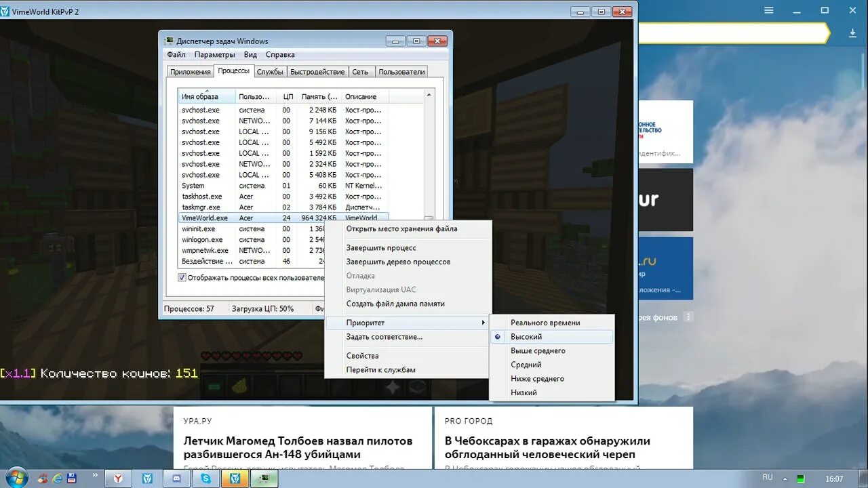This screenshot has width=868, height=488.
Task: Select the wmpnetwk.exe process row
Action: pos(252,251)
